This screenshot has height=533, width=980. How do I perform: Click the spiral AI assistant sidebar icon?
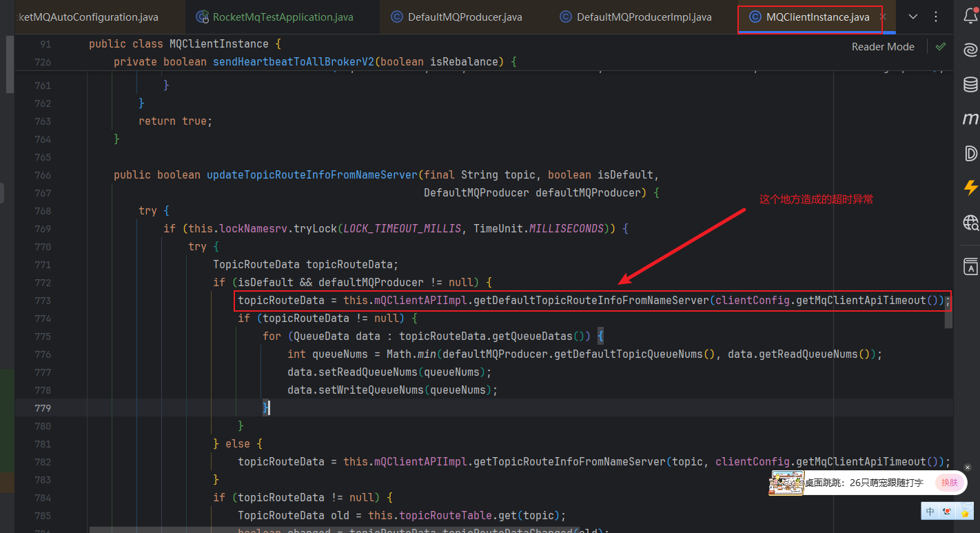coord(970,50)
